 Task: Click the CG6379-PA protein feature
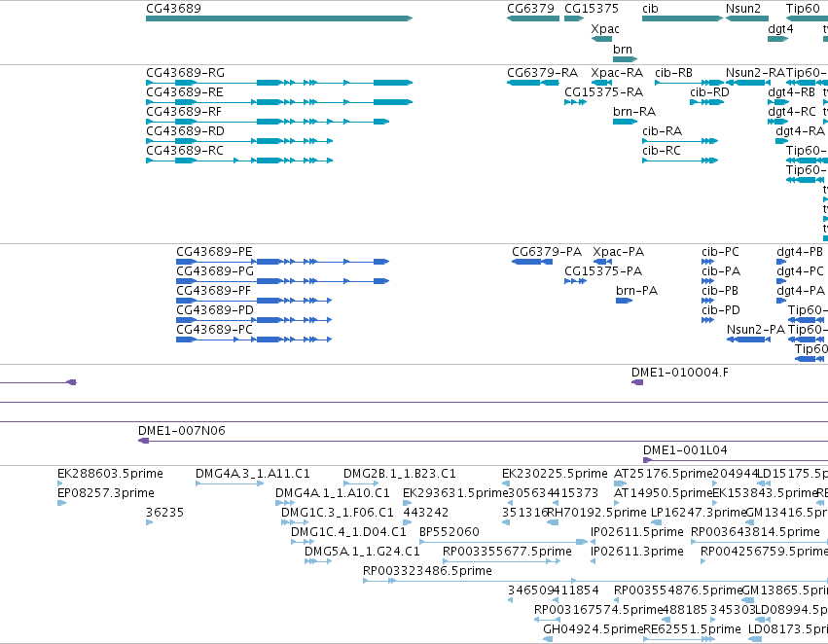pyautogui.click(x=532, y=262)
